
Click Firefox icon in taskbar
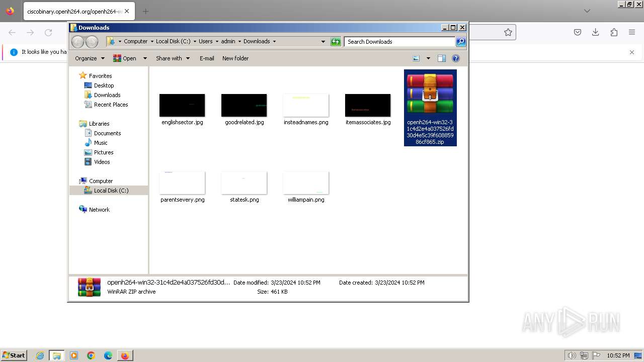125,355
